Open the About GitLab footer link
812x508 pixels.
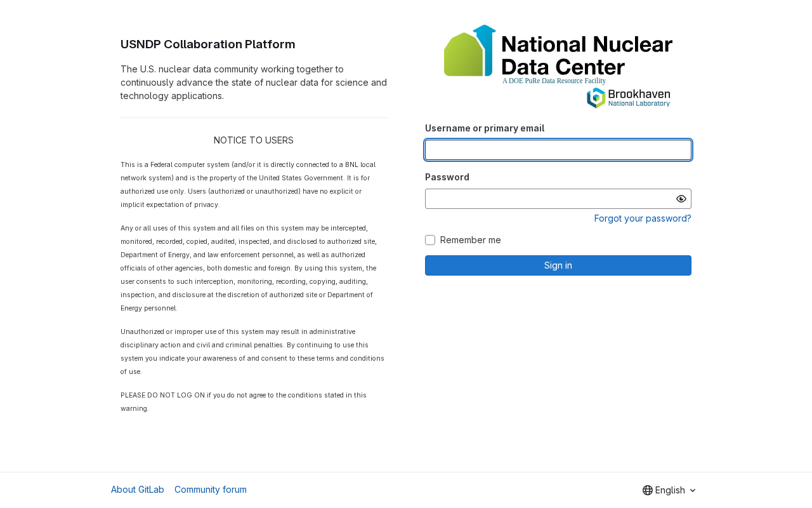138,490
